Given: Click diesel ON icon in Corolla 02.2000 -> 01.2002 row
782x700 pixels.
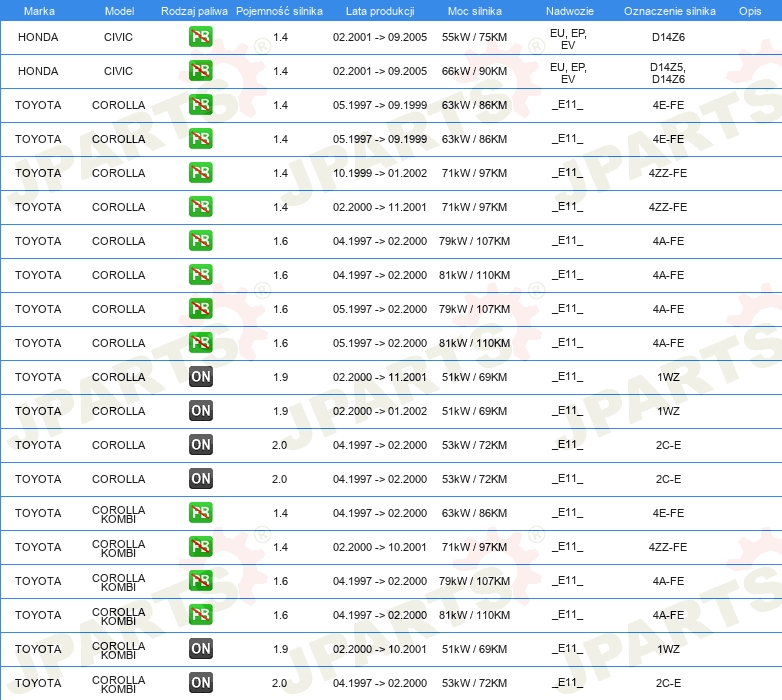Looking at the screenshot, I should point(200,411).
